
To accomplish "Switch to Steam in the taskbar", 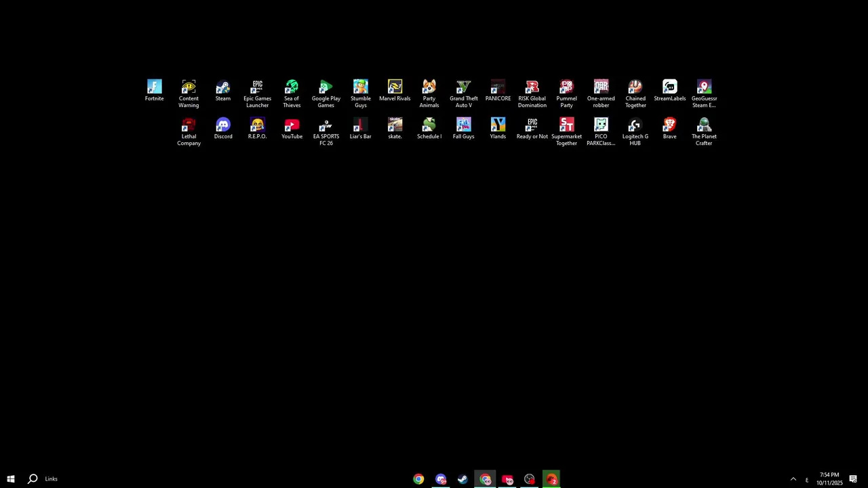I will (x=462, y=479).
